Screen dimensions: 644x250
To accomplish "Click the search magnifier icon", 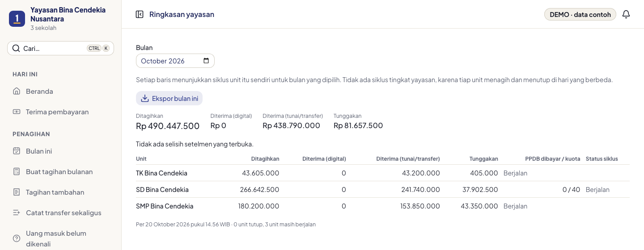I will pos(16,48).
